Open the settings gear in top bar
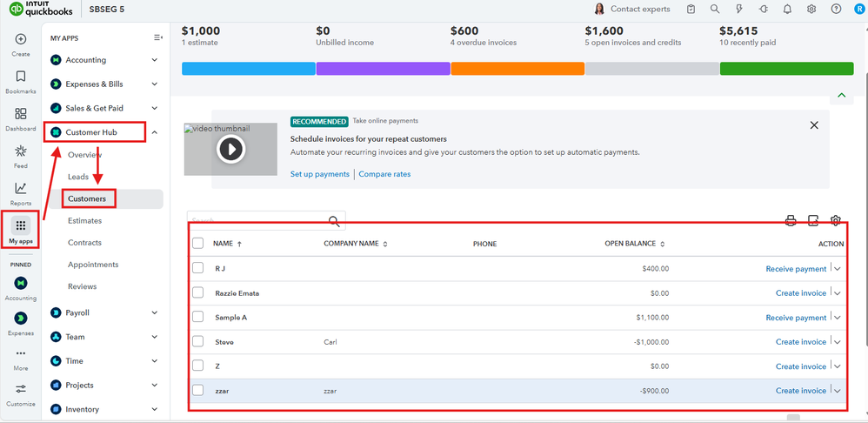Screen dimensions: 868x423 tap(811, 9)
